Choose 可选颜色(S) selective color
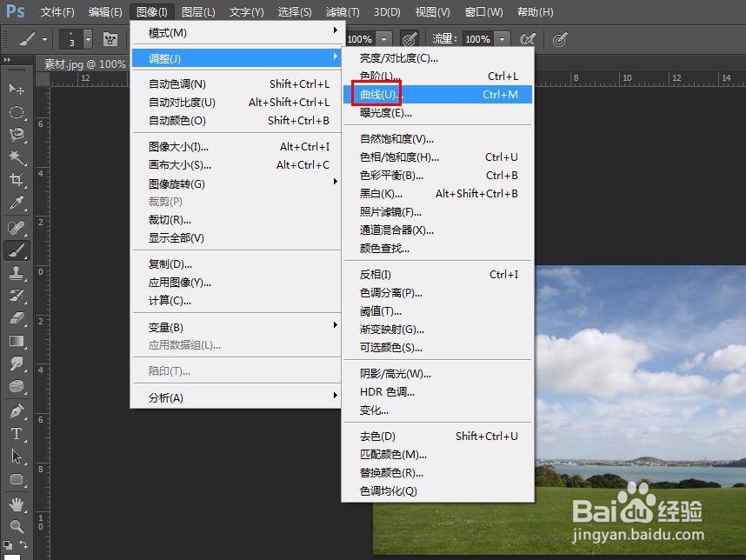 click(436, 348)
